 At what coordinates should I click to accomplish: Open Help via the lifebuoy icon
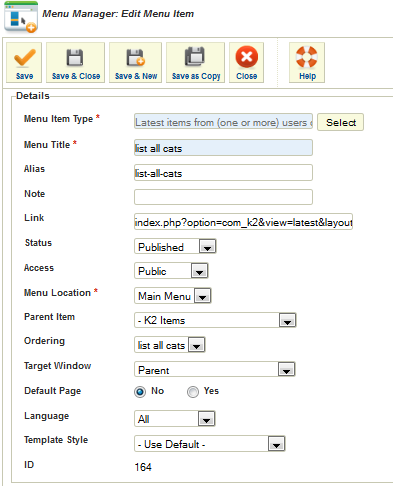307,57
